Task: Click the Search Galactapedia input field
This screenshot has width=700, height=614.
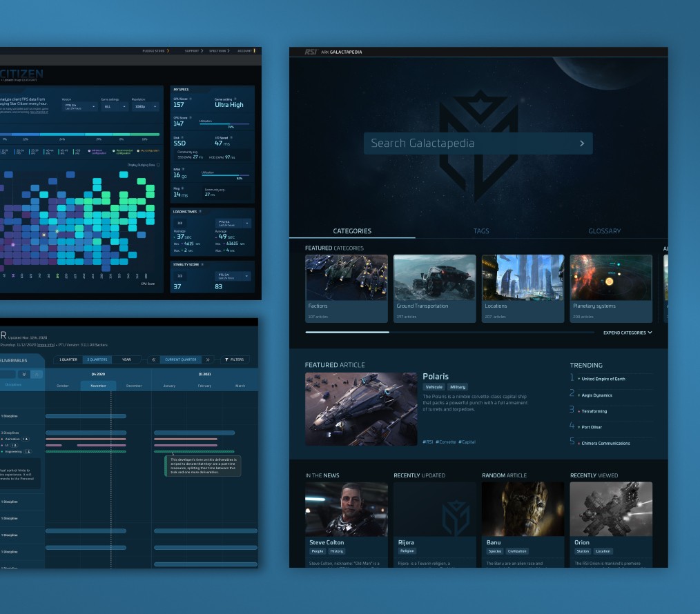Action: (x=478, y=143)
